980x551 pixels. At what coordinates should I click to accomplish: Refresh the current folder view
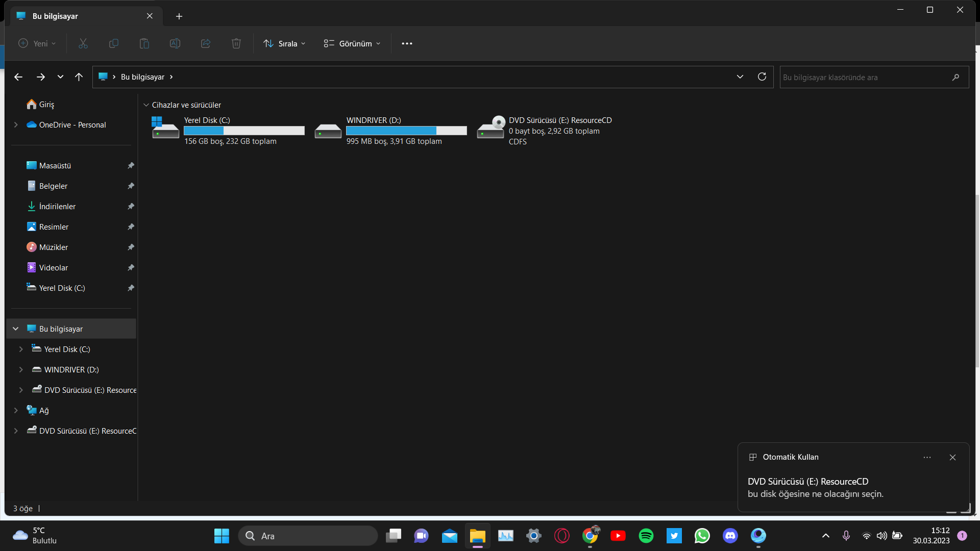762,77
